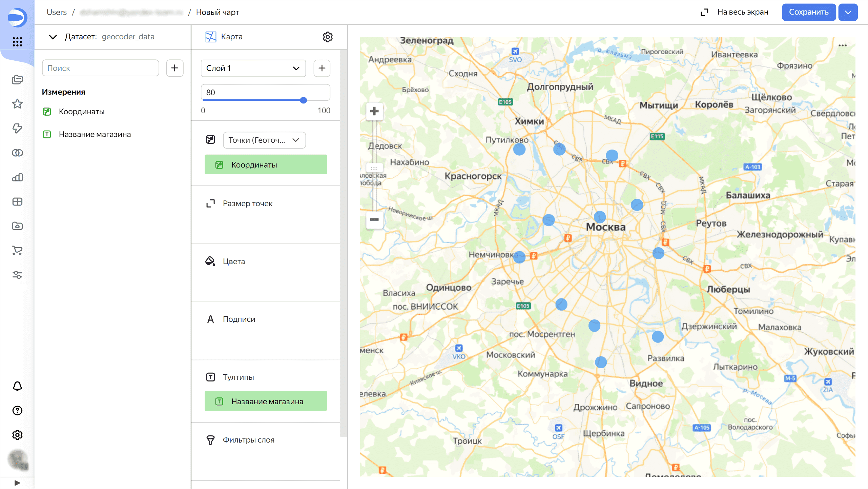
Task: Open the Слой 1 layer dropdown
Action: [x=253, y=68]
